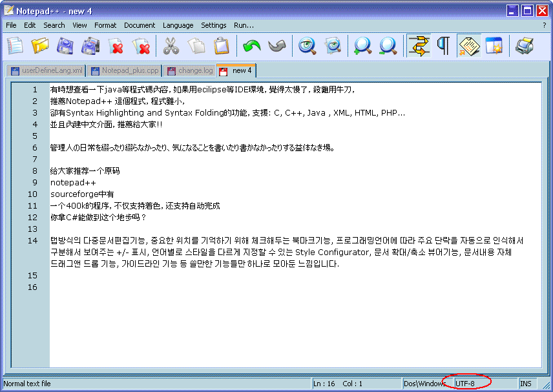This screenshot has width=553, height=392.
Task: Close all documents icon
Action: click(141, 46)
